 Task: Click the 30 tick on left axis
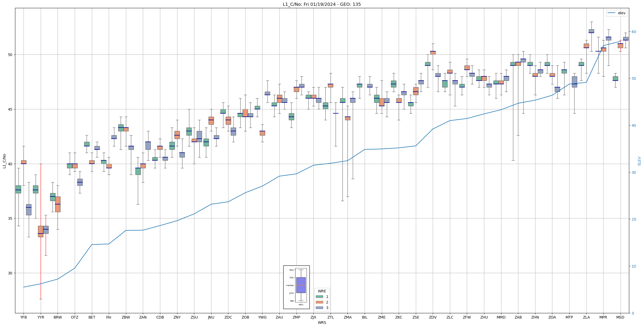pos(10,273)
